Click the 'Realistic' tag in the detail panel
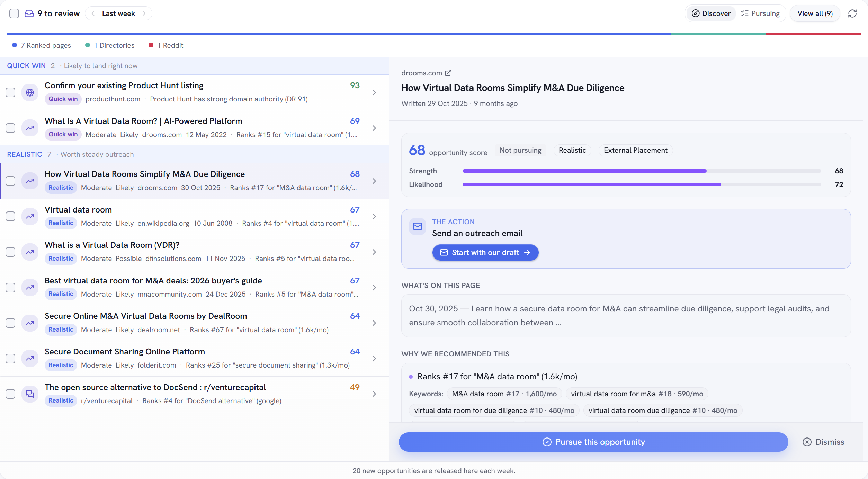Screen dimensions: 868x479 pos(572,150)
